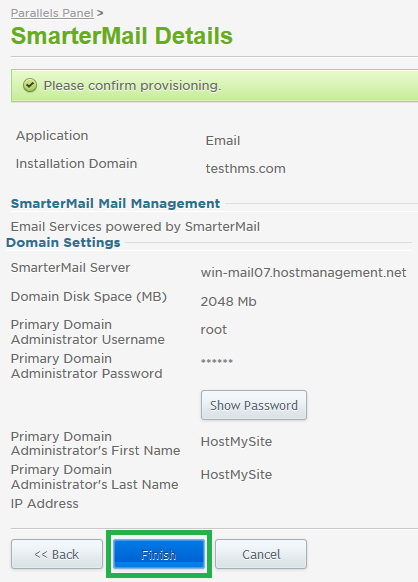The width and height of the screenshot is (418, 582).
Task: Select the SmarterMail Details page heading
Action: (x=122, y=36)
